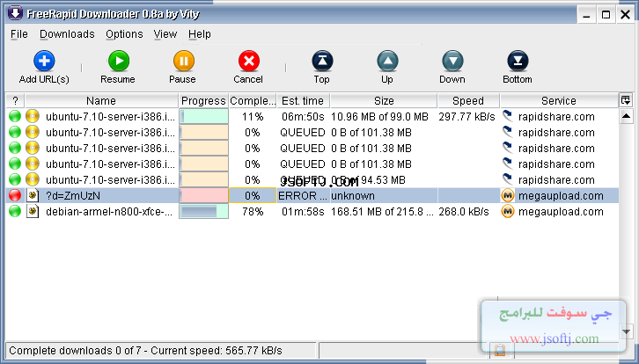Click megaupload icon in ?d=ZmUzN row

coord(507,196)
